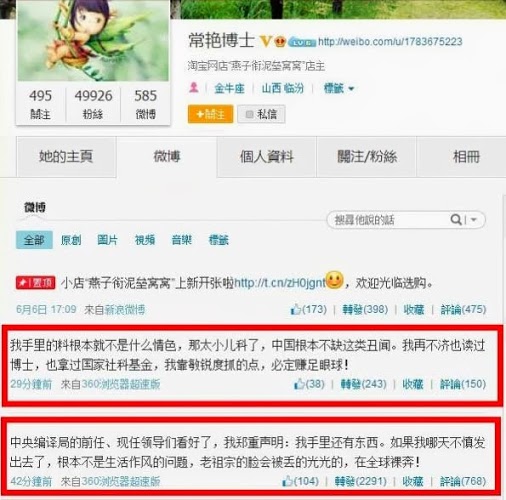Image resolution: width=506 pixels, height=500 pixels.
Task: Click the membership crown icon beside name
Action: pos(280,42)
